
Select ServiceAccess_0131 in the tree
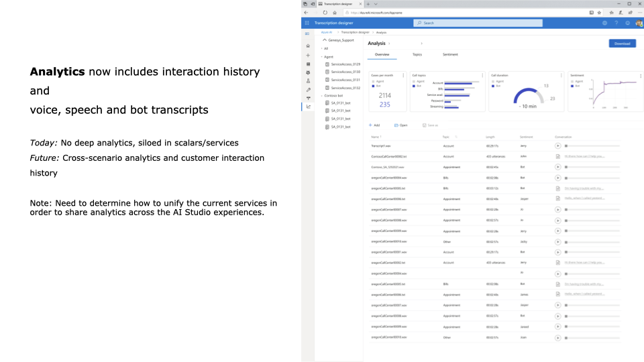point(343,80)
